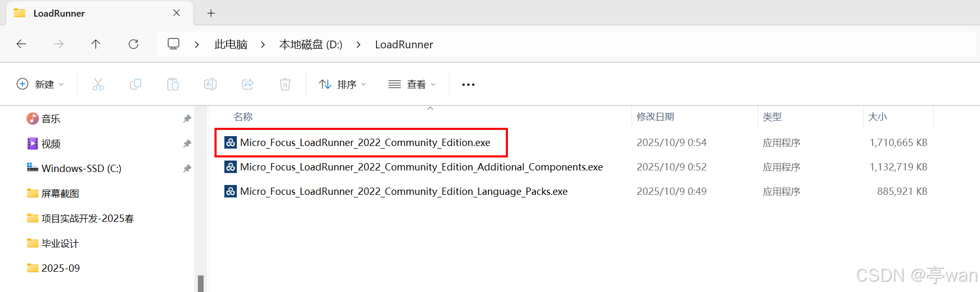
Task: Expand the chevron after 本地磁盘 (D:)
Action: click(358, 45)
